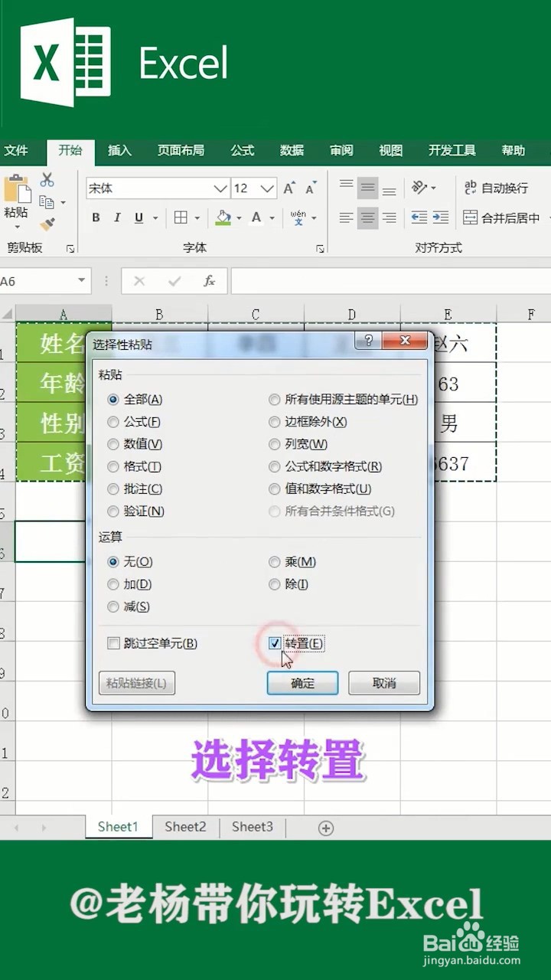Click the insert function fx icon

click(x=210, y=281)
